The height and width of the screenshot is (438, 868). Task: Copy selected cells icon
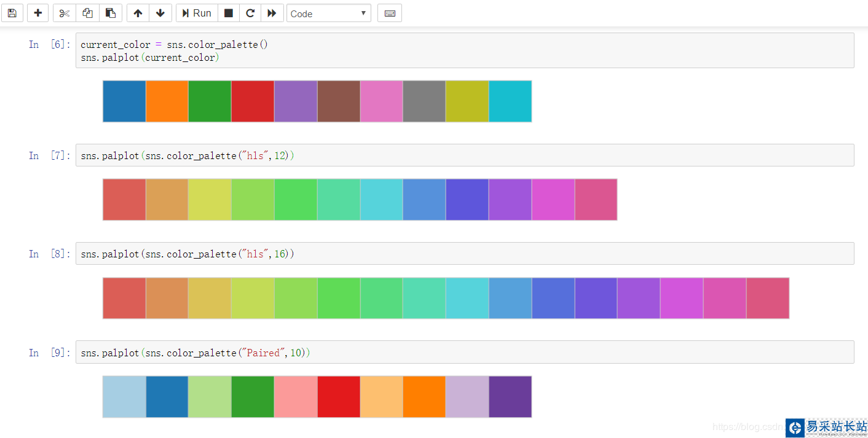[x=87, y=13]
